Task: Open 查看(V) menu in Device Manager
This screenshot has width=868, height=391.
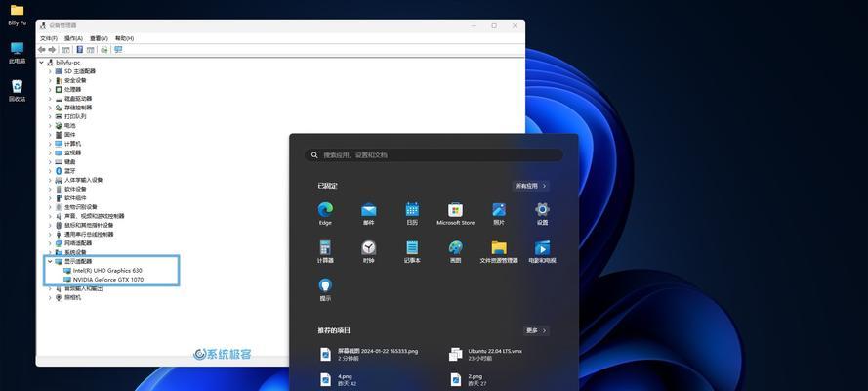Action: (x=99, y=38)
